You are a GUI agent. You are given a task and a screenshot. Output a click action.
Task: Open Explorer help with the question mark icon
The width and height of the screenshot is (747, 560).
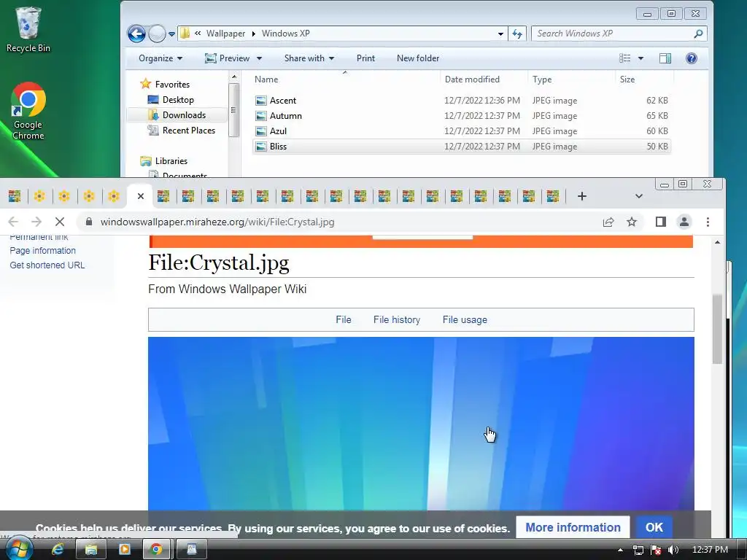click(x=692, y=58)
